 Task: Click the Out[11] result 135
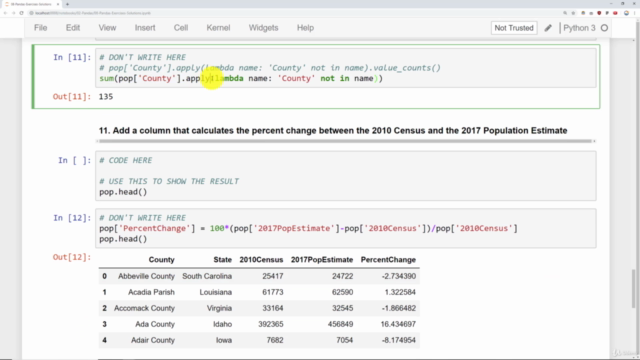(x=106, y=97)
